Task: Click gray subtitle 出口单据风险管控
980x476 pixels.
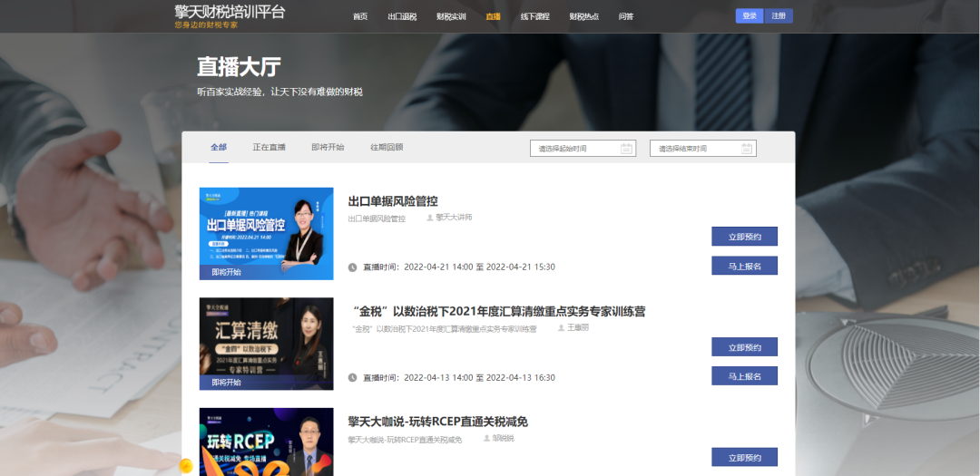Action: pos(377,219)
